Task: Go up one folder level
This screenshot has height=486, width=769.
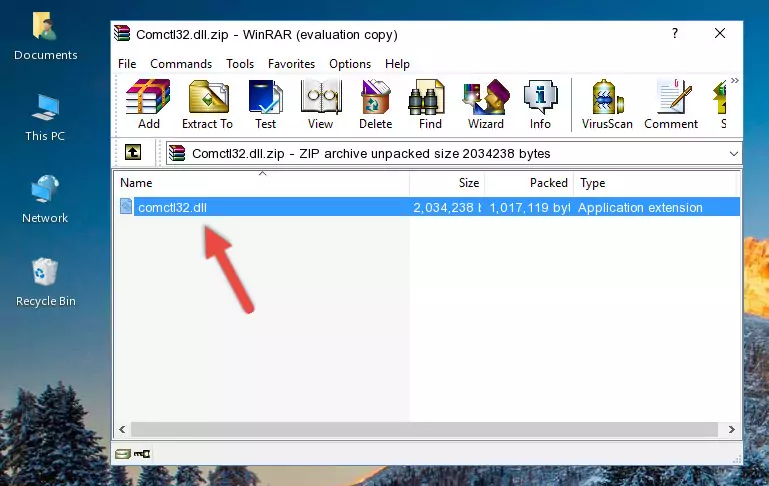Action: tap(133, 153)
